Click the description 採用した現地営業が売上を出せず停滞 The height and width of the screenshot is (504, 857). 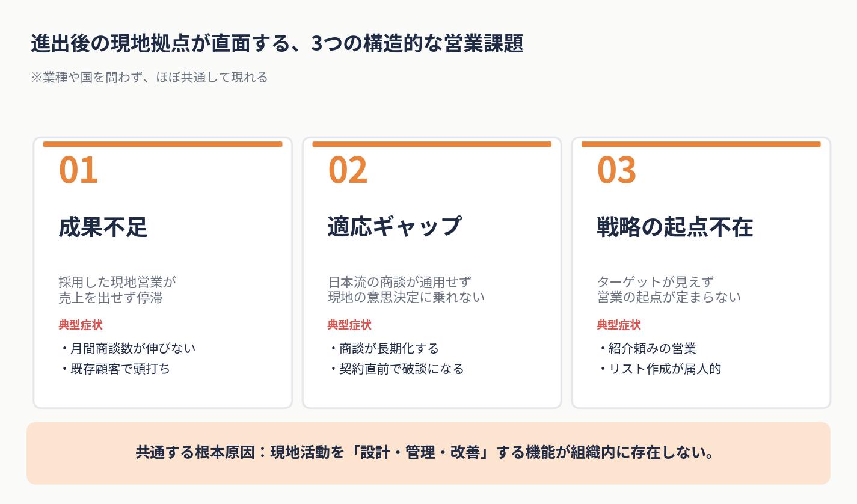pos(117,290)
